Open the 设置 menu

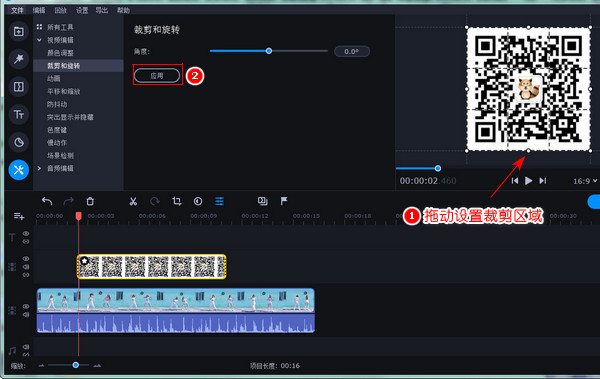point(82,10)
